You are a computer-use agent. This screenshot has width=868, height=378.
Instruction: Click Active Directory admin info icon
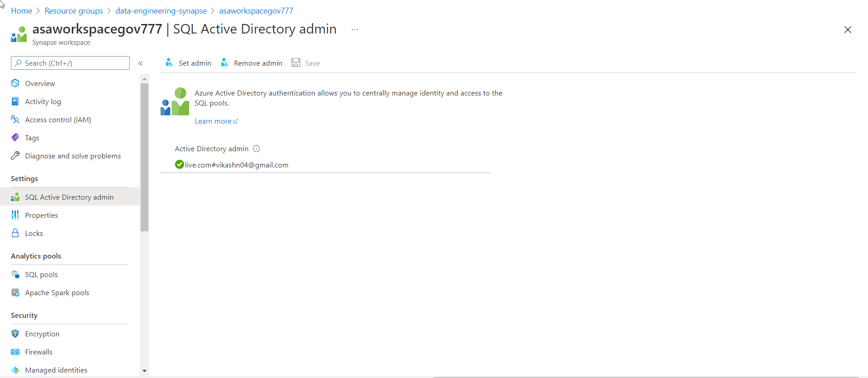tap(256, 148)
